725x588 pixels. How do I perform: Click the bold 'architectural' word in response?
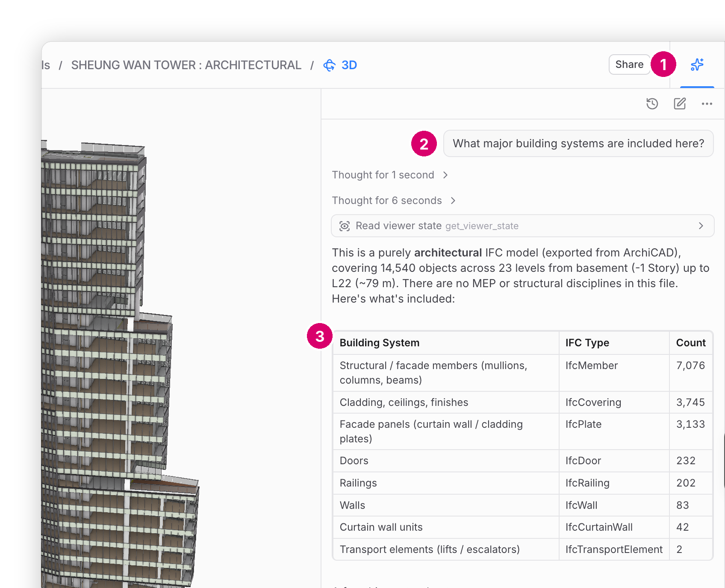point(448,253)
